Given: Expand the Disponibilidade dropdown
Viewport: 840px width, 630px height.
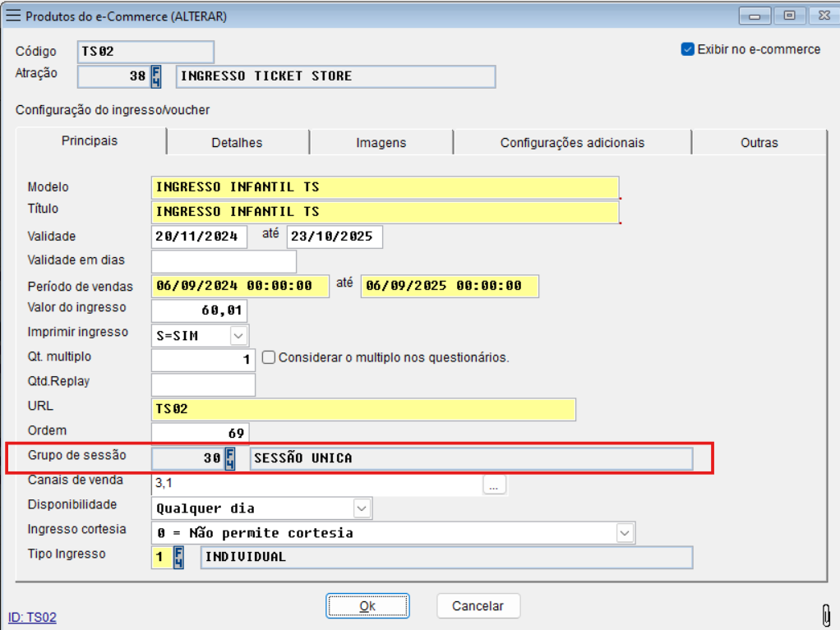Looking at the screenshot, I should [x=362, y=508].
